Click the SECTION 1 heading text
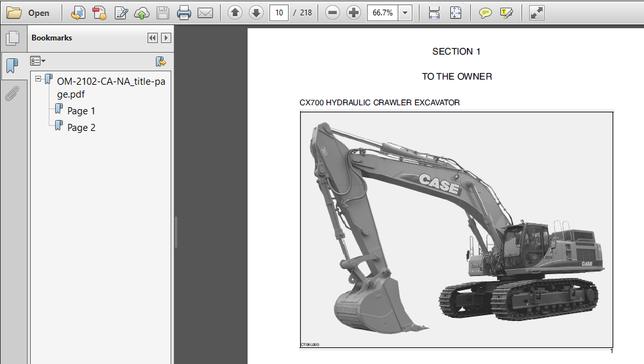 click(x=456, y=51)
